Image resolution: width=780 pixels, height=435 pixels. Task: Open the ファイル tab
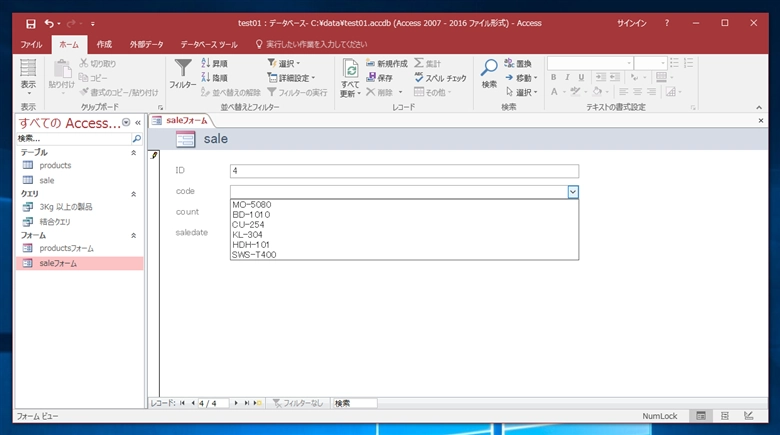(x=31, y=44)
